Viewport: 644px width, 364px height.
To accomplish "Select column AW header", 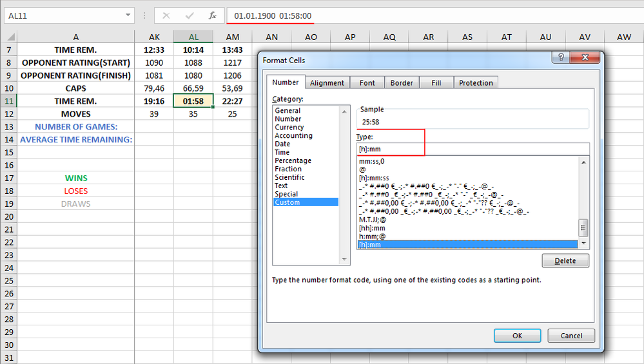I will click(x=624, y=37).
